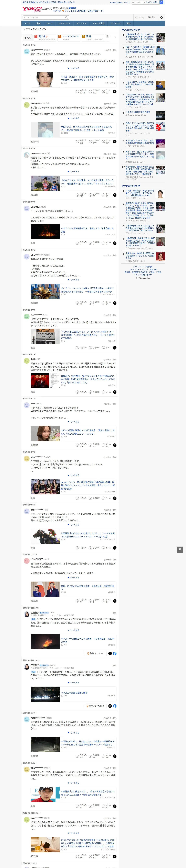The image size is (186, 868).
Task: Share mat's comment on X
Action: (x=115, y=195)
